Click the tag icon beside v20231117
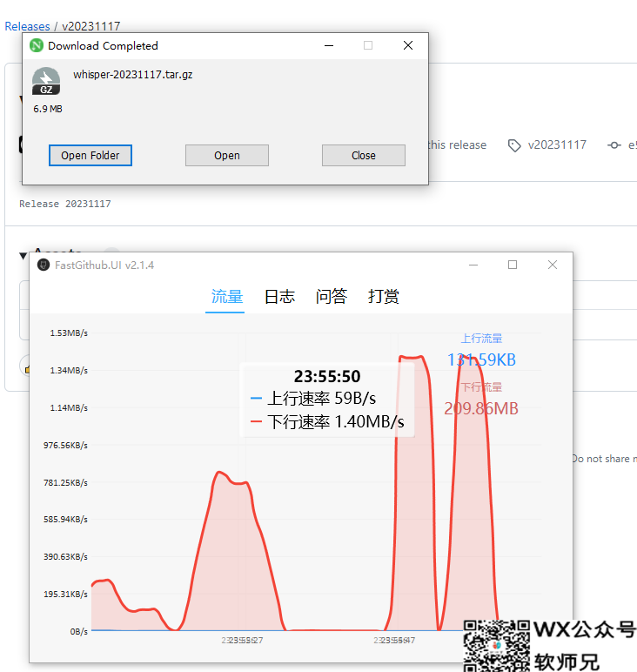Screen dimensions: 637x672 [x=514, y=145]
